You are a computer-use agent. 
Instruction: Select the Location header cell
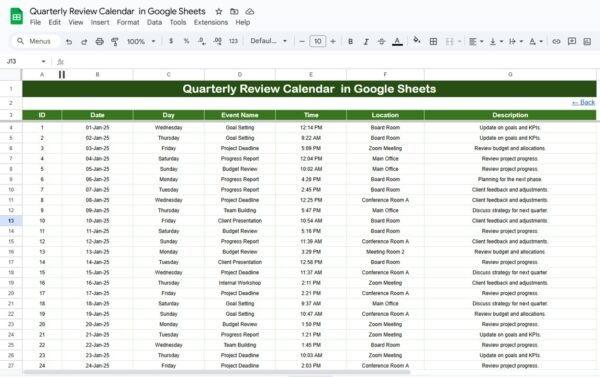(385, 115)
